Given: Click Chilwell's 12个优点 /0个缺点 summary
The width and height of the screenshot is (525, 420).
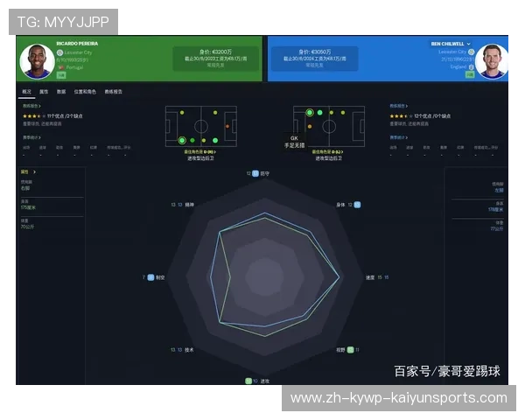Looking at the screenshot, I should click(432, 116).
